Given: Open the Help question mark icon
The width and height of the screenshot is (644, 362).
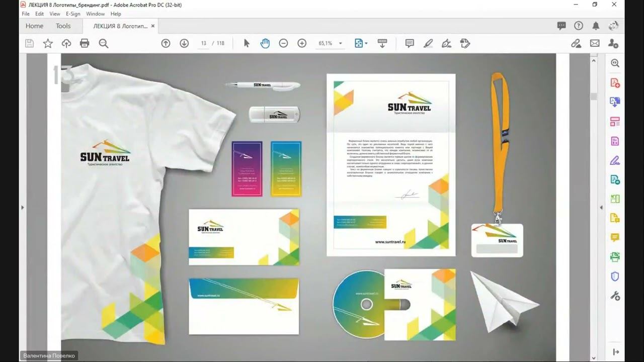Looking at the screenshot, I should 579,26.
